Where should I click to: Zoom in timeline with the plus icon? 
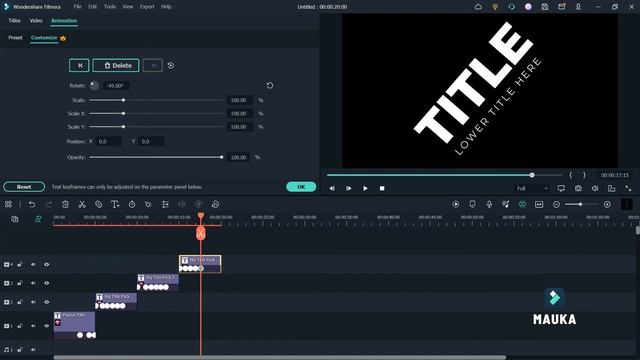coord(607,204)
